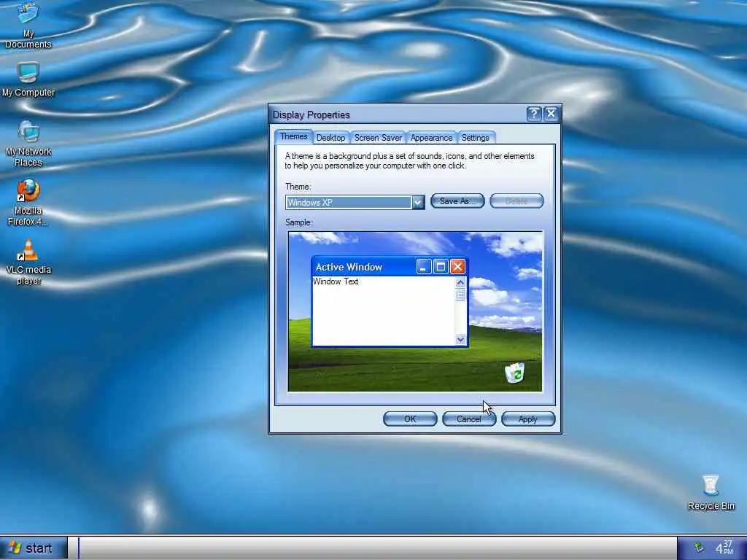Switch to the Screen Saver tab
The image size is (747, 560).
tap(378, 138)
